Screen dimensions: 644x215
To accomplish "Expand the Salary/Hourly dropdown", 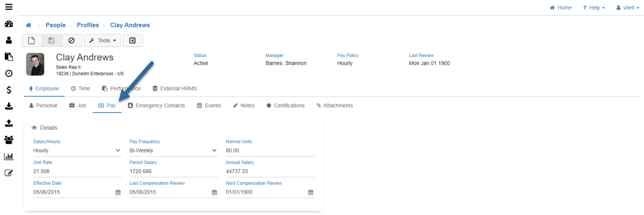I will (x=118, y=151).
